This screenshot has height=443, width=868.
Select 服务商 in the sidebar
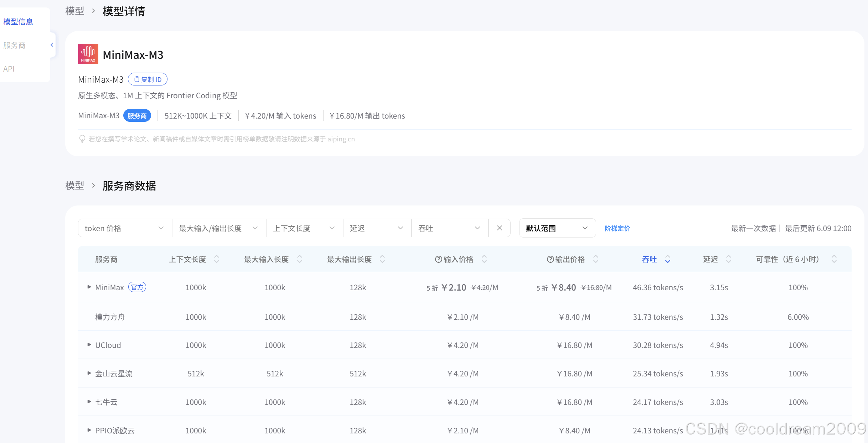[14, 45]
